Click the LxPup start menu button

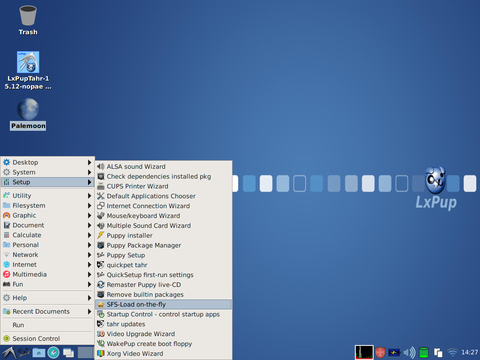pos(8,353)
